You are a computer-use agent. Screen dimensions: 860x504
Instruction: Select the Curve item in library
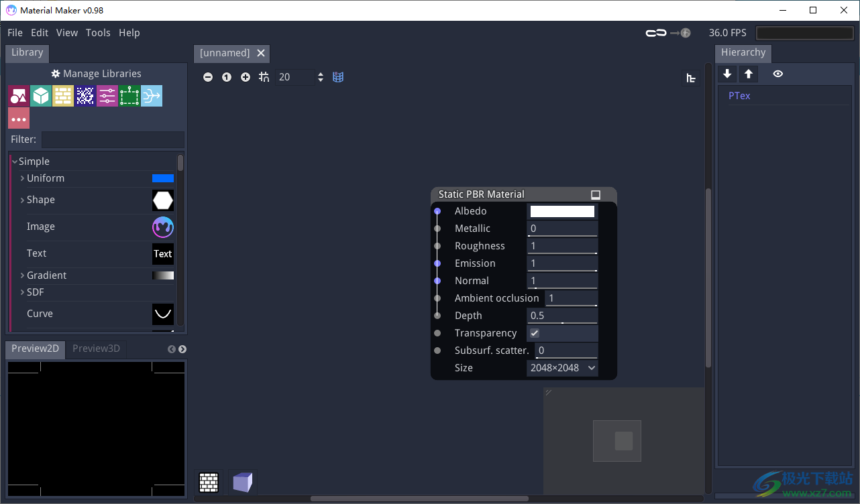point(40,314)
